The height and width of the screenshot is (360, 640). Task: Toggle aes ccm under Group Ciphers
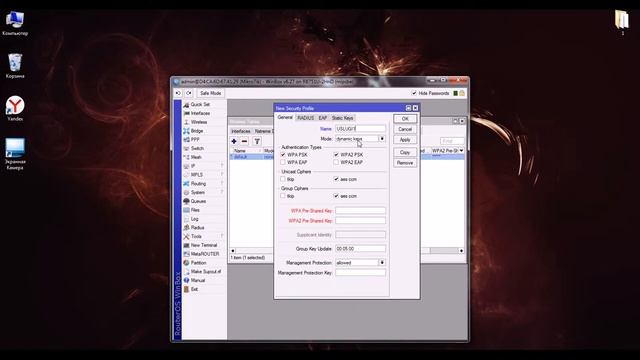336,196
